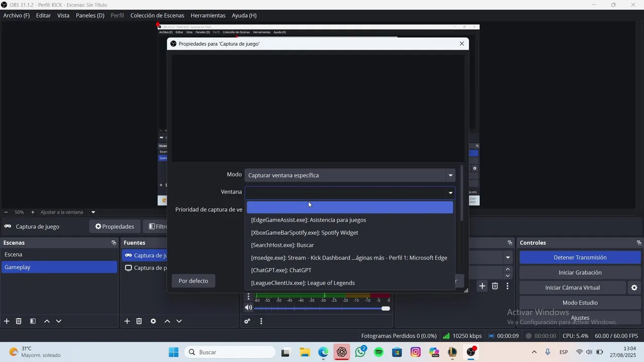Open audio mixer three-dot menu at bottom

point(261,321)
